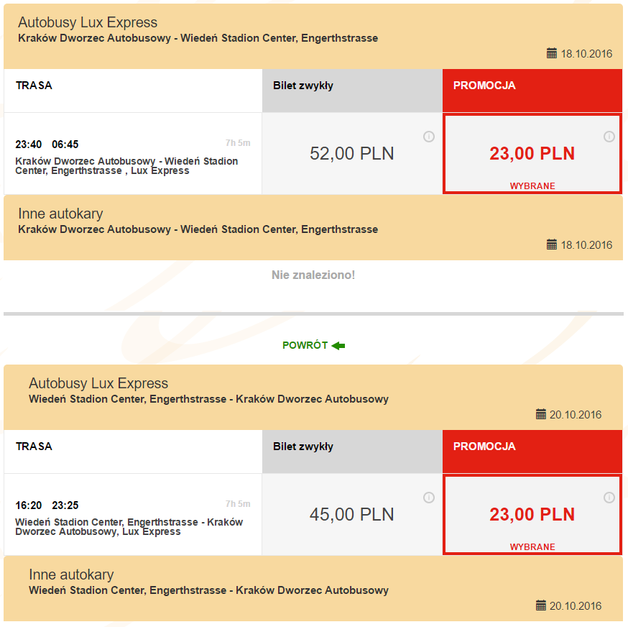Click calendar icon in outbound Inne autokary section
The height and width of the screenshot is (627, 628).
[551, 245]
